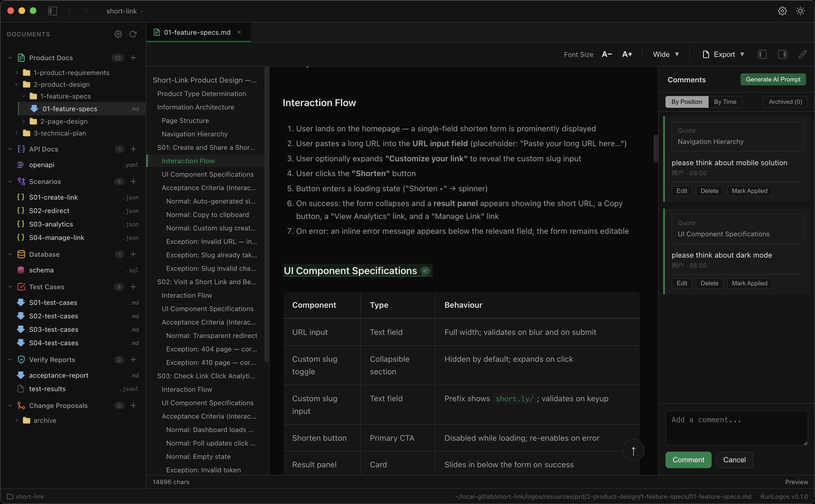Toggle the right comments panel

[782, 54]
